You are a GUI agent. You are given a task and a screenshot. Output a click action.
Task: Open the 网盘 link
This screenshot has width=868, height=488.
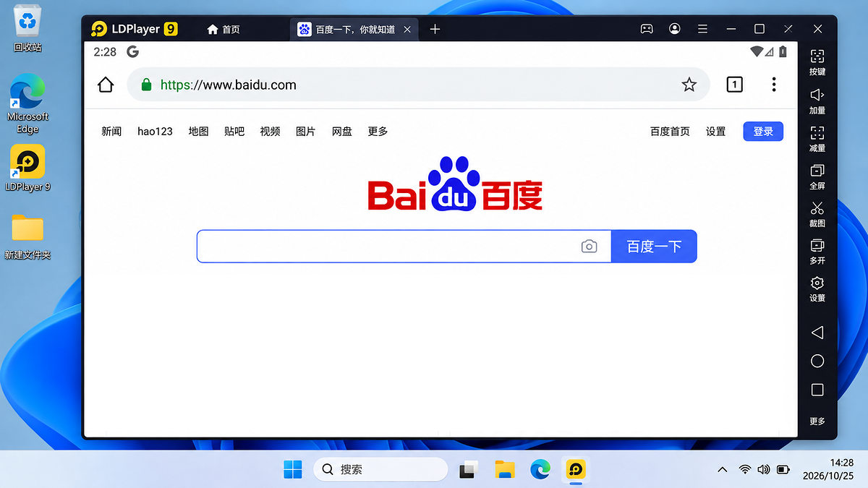pos(342,132)
